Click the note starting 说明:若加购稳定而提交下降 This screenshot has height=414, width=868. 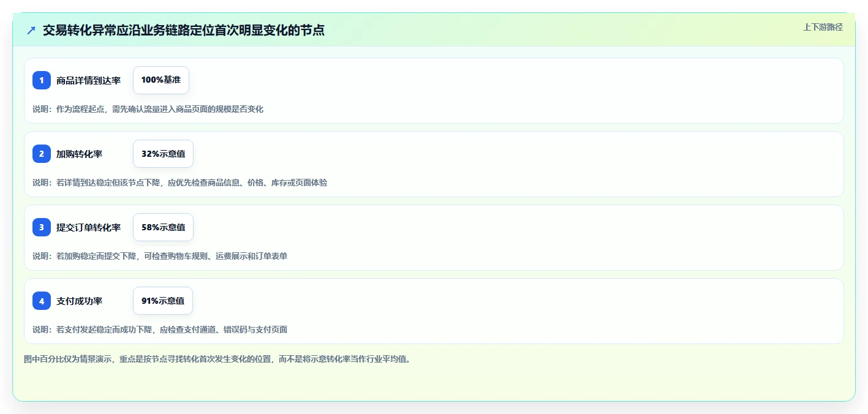click(160, 256)
